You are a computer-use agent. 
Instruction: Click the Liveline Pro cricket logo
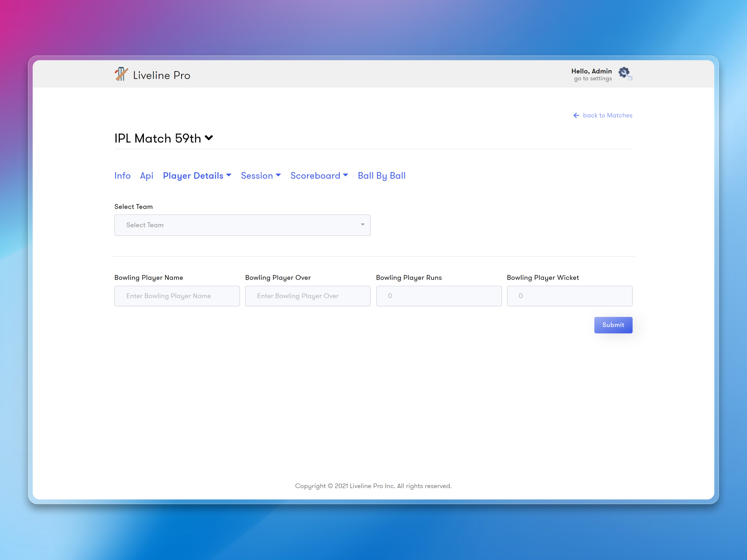click(x=121, y=74)
